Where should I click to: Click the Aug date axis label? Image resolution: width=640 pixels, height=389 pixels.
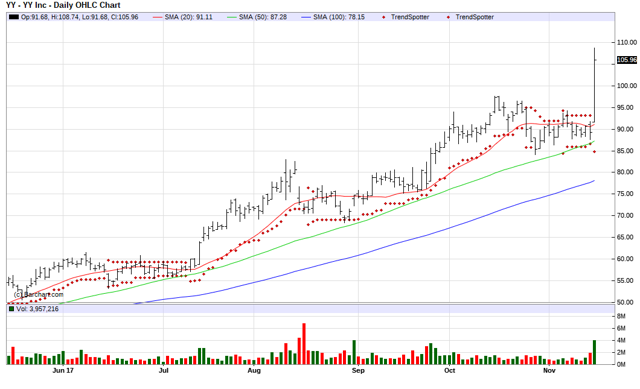click(254, 370)
